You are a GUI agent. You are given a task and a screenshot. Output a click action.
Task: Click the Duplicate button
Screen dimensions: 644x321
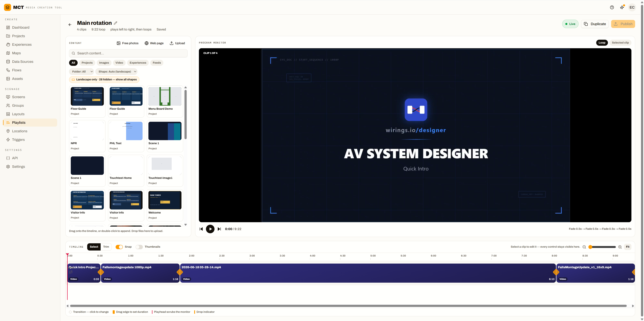click(595, 24)
